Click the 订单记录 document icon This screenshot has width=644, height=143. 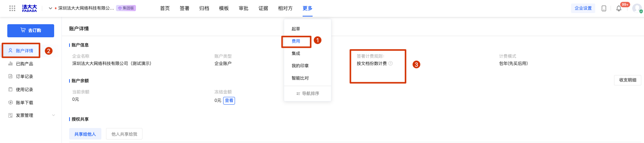[10, 76]
